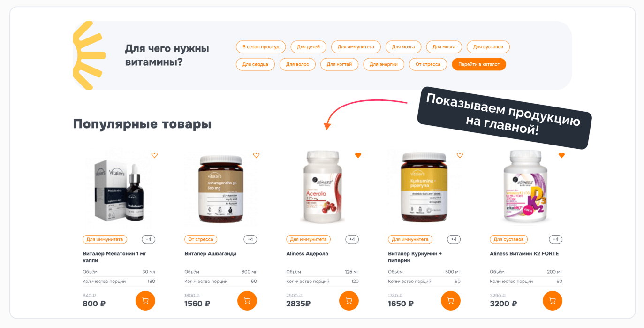
Task: Add Aliness Ацерола to cart
Action: coord(349,301)
